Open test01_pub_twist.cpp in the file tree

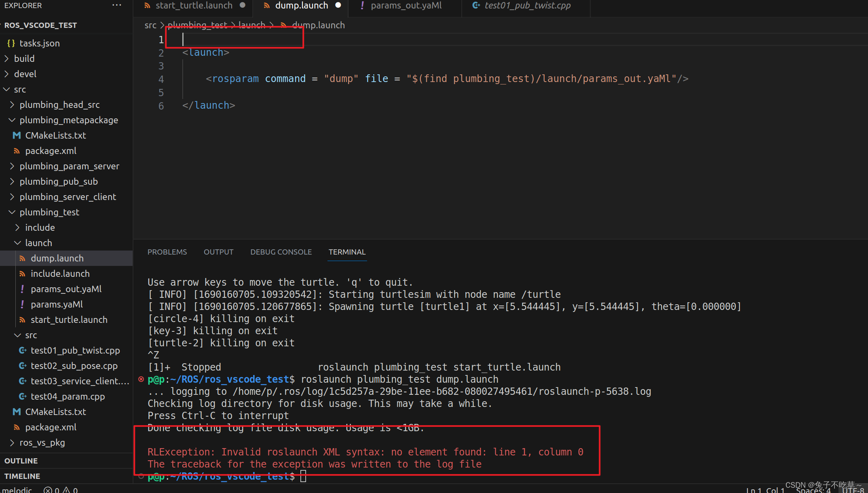click(75, 350)
